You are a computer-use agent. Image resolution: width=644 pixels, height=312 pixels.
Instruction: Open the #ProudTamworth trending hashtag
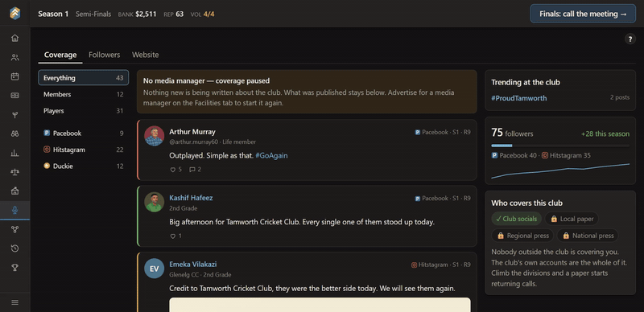click(x=518, y=98)
